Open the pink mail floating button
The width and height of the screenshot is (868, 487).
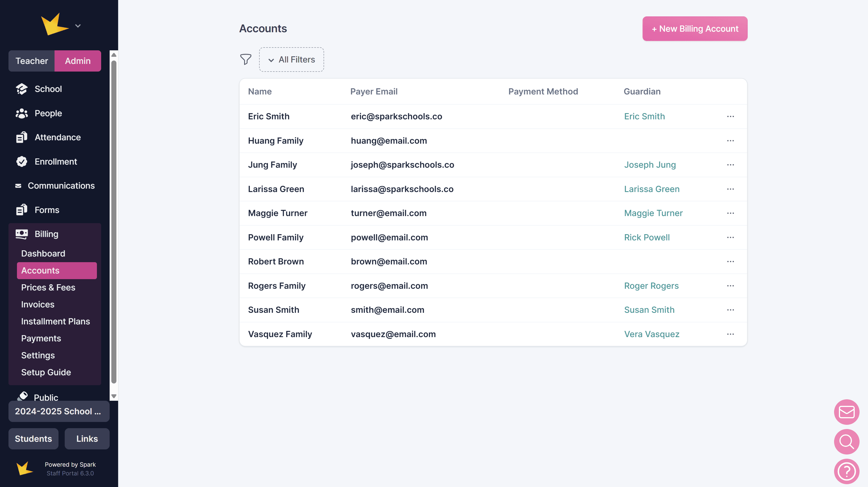(x=846, y=412)
